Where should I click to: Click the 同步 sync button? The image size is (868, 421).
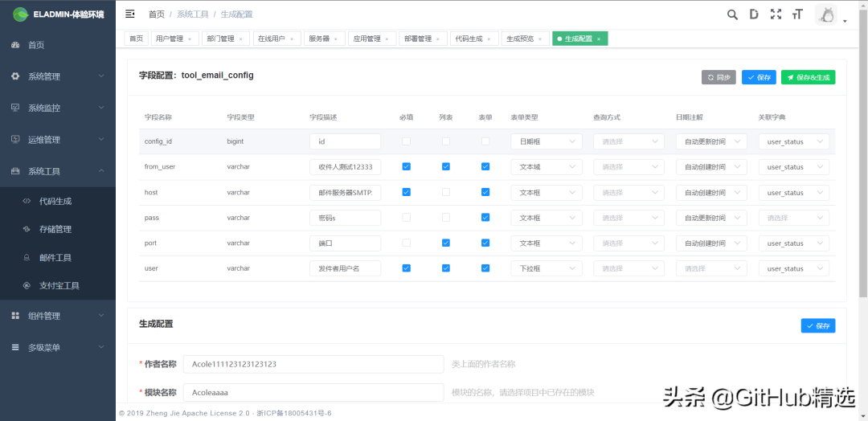719,77
